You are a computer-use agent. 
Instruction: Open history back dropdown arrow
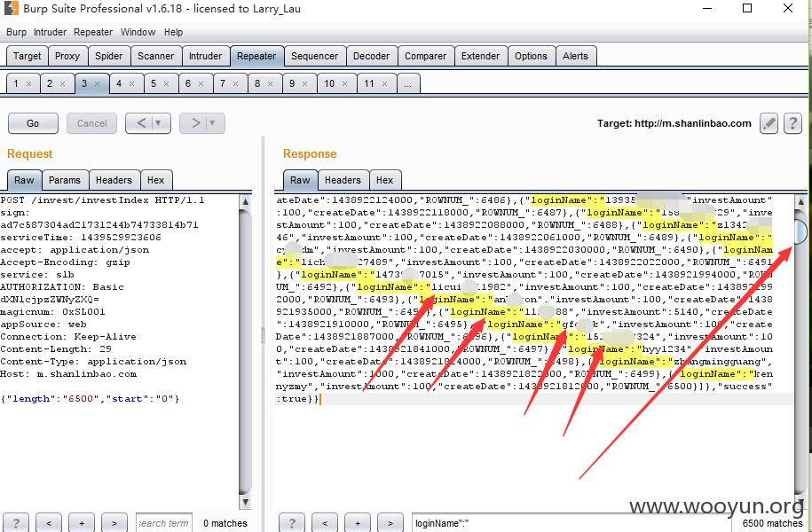[x=158, y=123]
